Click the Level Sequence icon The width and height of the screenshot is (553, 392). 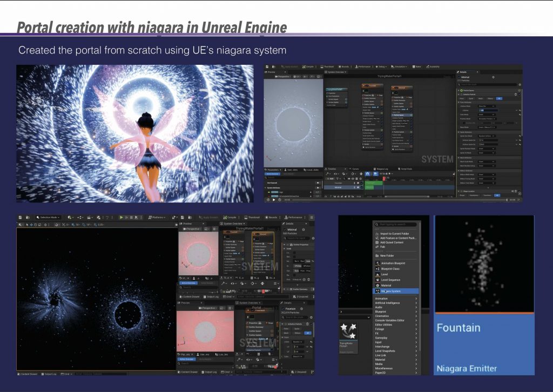(377, 280)
